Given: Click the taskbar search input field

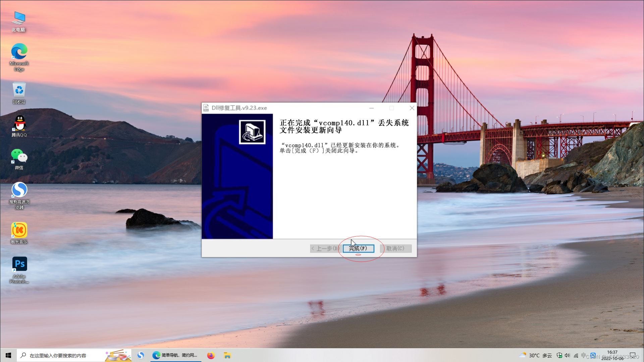Looking at the screenshot, I should point(74,355).
